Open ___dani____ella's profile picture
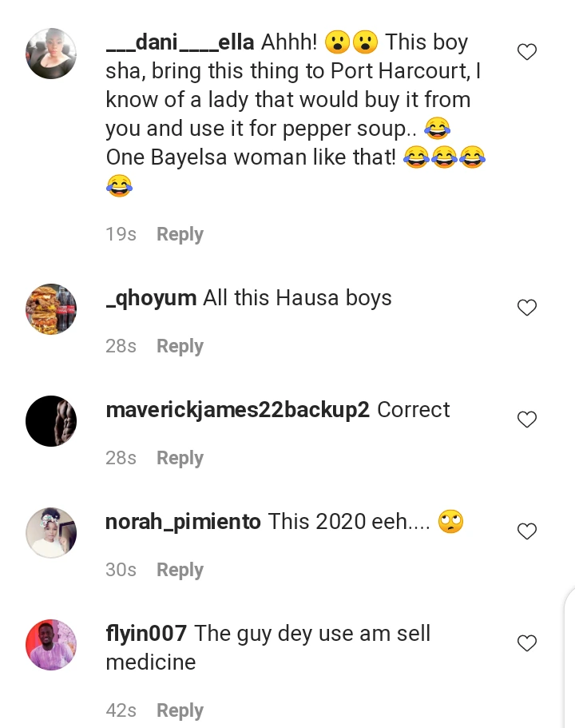This screenshot has width=575, height=728. tap(51, 54)
